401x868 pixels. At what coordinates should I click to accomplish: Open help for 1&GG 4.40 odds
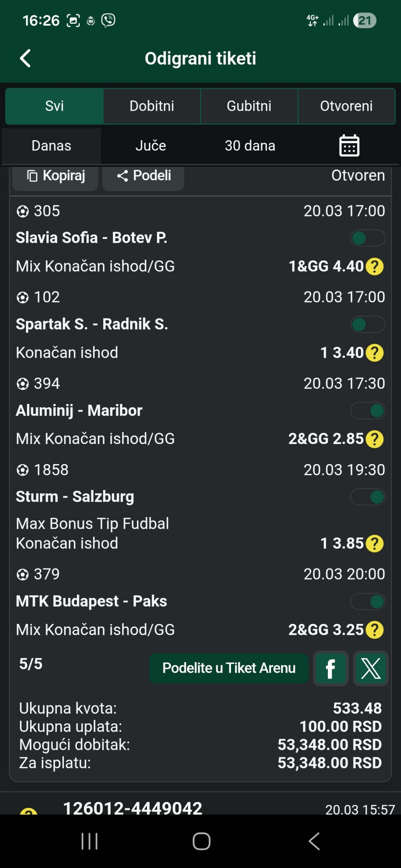point(375,266)
